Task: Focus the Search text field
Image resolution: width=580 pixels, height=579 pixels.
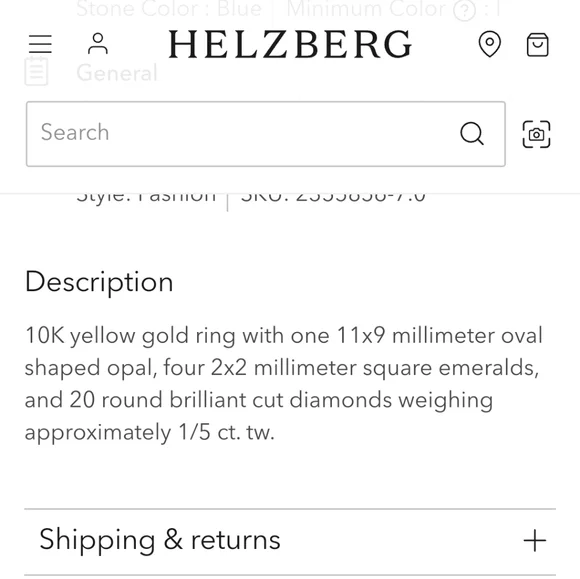Action: (x=266, y=134)
